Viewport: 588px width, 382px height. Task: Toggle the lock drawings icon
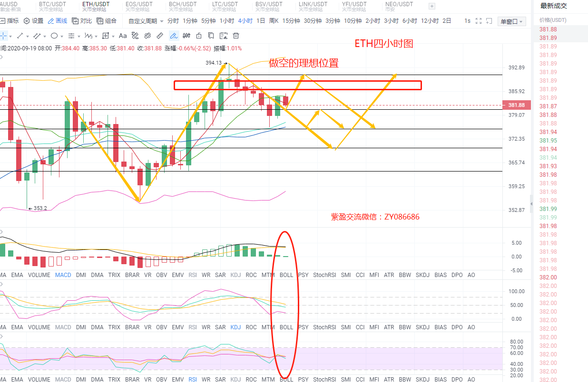[x=199, y=36]
